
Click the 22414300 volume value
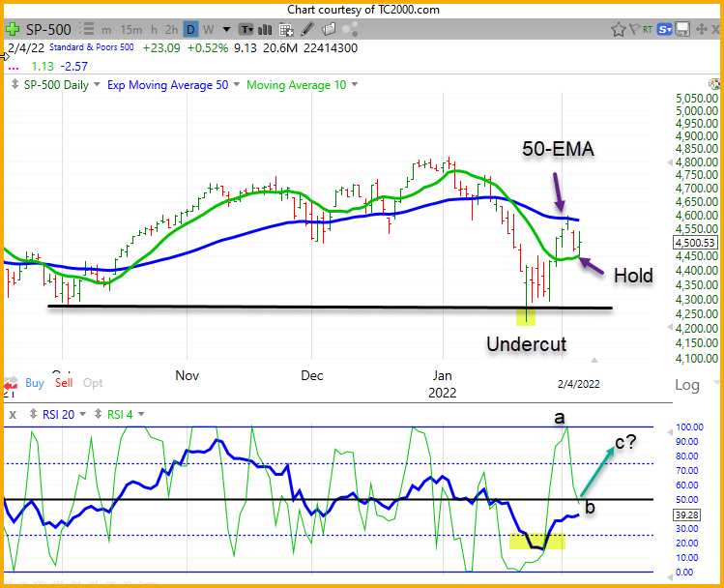331,48
